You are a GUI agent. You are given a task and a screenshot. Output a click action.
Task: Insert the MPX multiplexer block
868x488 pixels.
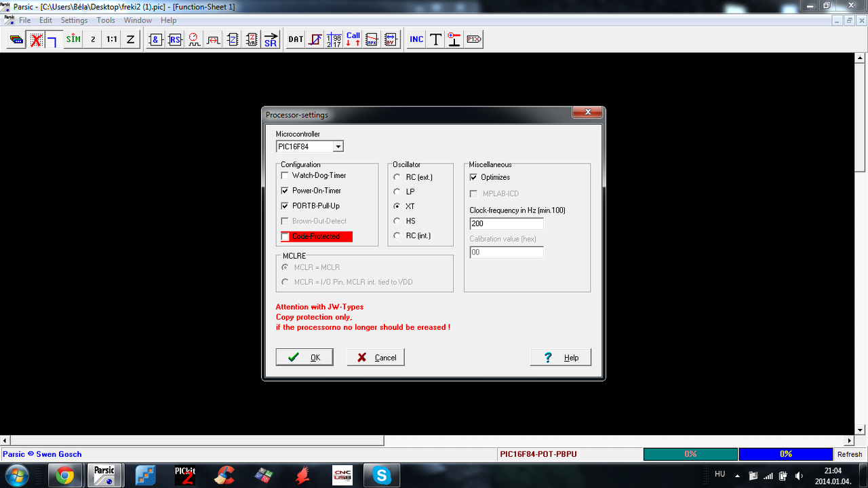coord(372,39)
